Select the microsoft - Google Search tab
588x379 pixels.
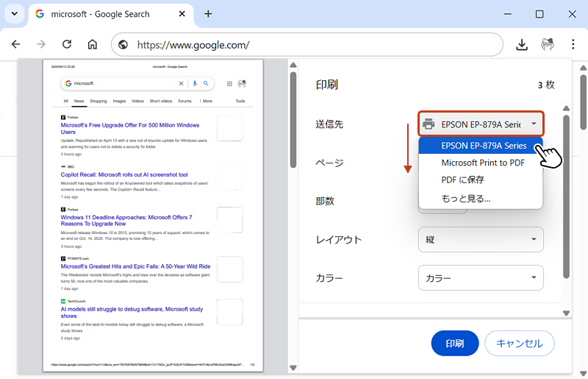111,14
